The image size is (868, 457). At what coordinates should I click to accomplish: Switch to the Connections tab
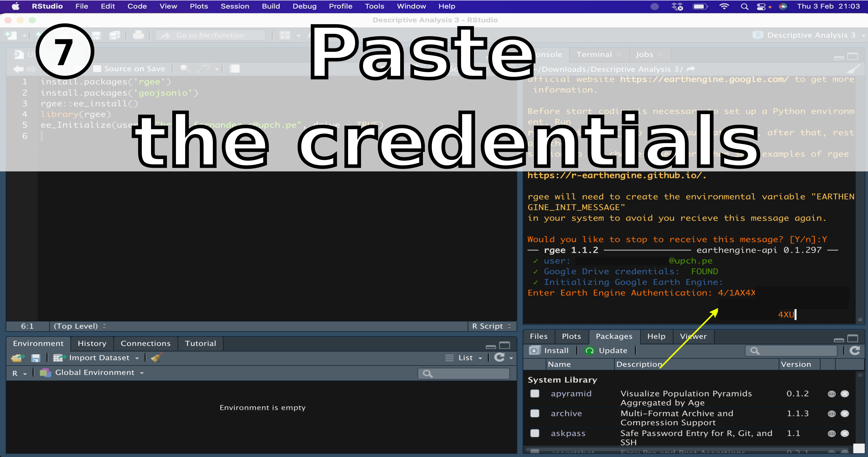[146, 344]
